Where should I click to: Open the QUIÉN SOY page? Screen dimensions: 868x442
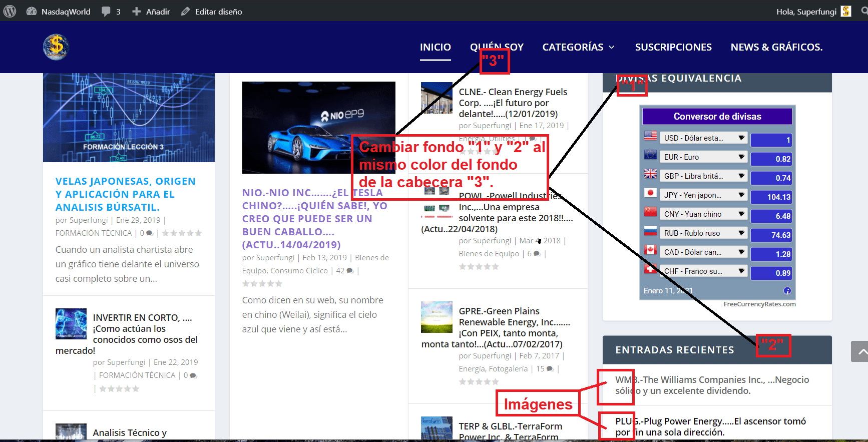click(497, 47)
